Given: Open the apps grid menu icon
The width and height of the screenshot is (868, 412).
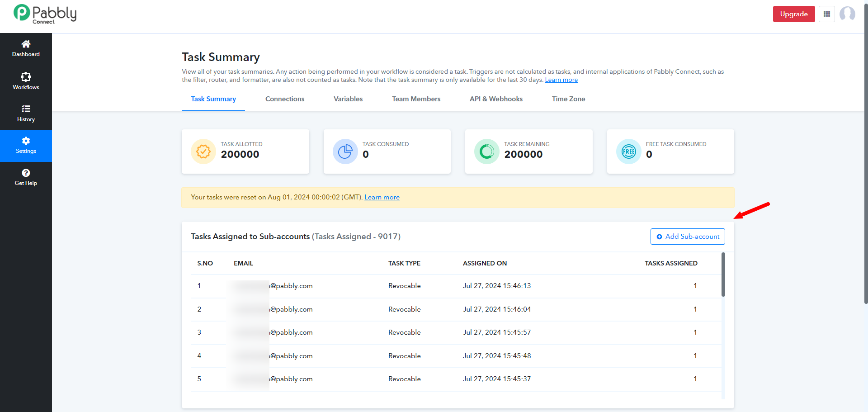Looking at the screenshot, I should pos(827,14).
